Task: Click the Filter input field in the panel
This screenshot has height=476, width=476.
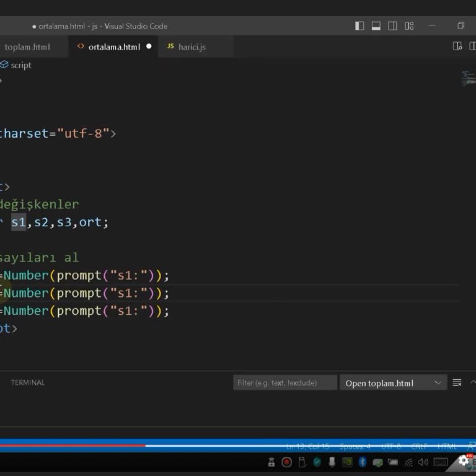Action: (x=285, y=383)
